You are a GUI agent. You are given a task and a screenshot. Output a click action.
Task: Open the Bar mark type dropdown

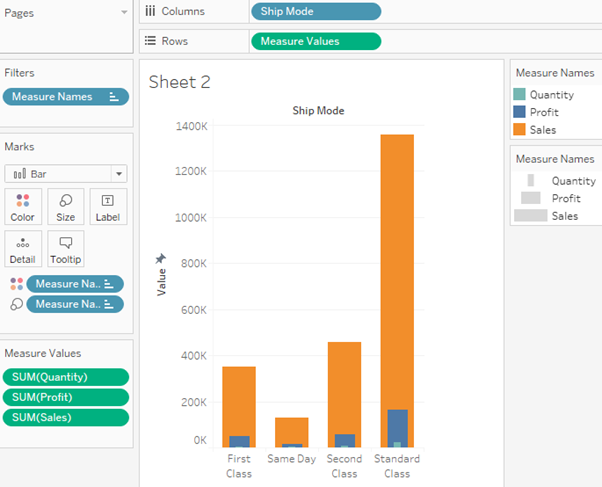pyautogui.click(x=119, y=173)
